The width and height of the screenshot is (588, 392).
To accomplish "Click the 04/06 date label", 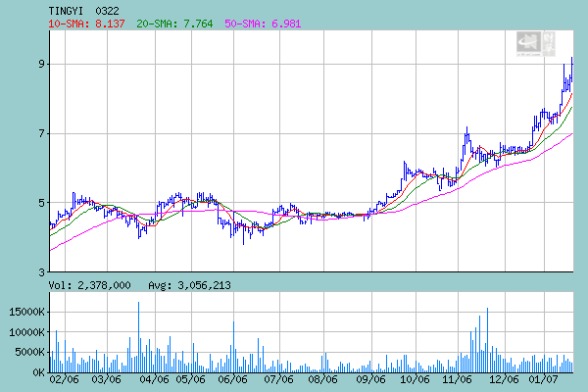I will click(x=154, y=379).
